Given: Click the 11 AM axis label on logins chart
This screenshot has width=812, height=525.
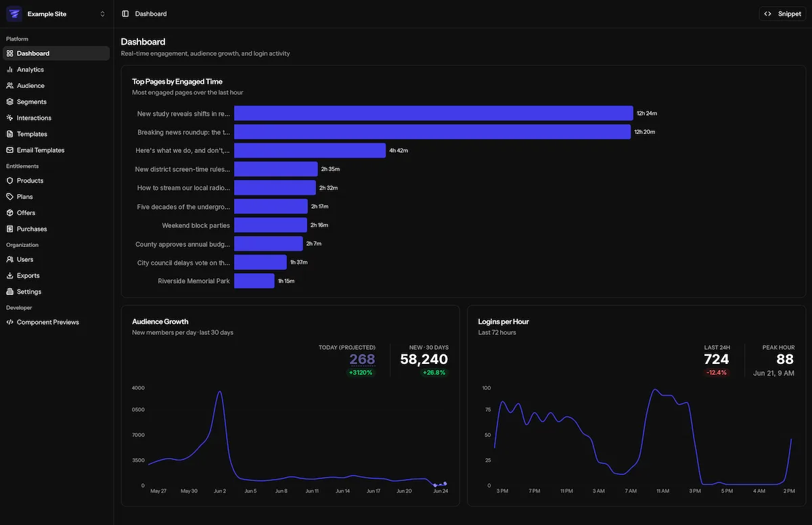Looking at the screenshot, I should 662,491.
